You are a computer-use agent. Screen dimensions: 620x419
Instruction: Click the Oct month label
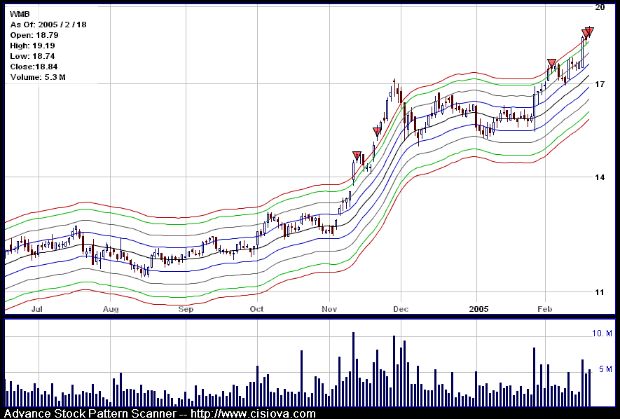(x=257, y=309)
